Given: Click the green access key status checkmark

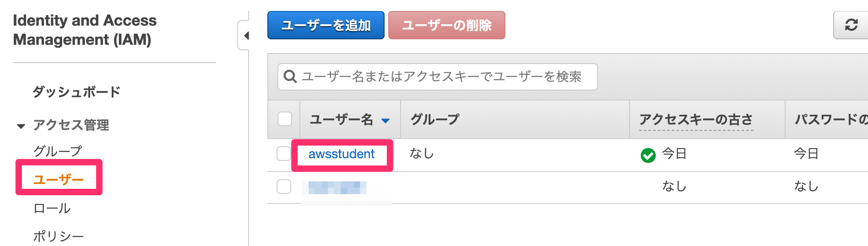Looking at the screenshot, I should click(648, 155).
